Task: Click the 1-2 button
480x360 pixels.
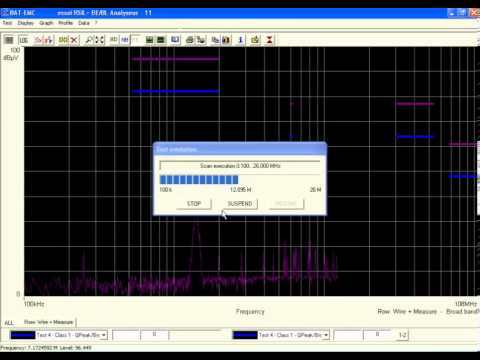Action: pos(403,335)
